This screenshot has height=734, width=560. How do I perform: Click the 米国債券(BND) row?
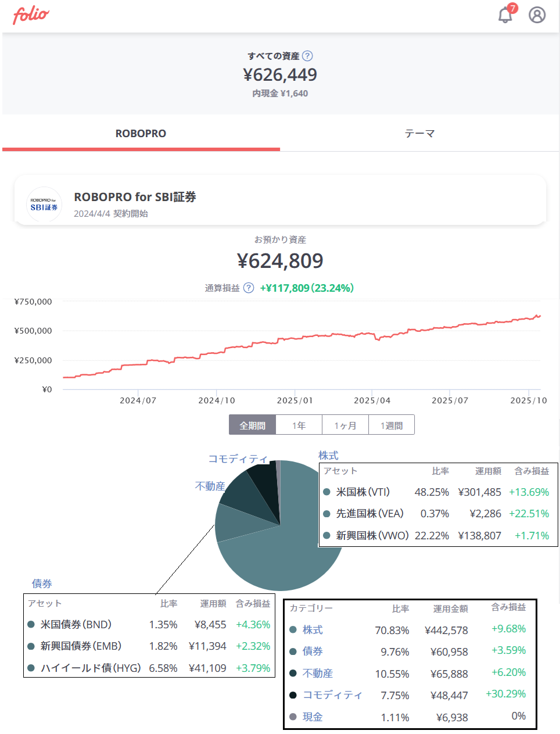[149, 625]
